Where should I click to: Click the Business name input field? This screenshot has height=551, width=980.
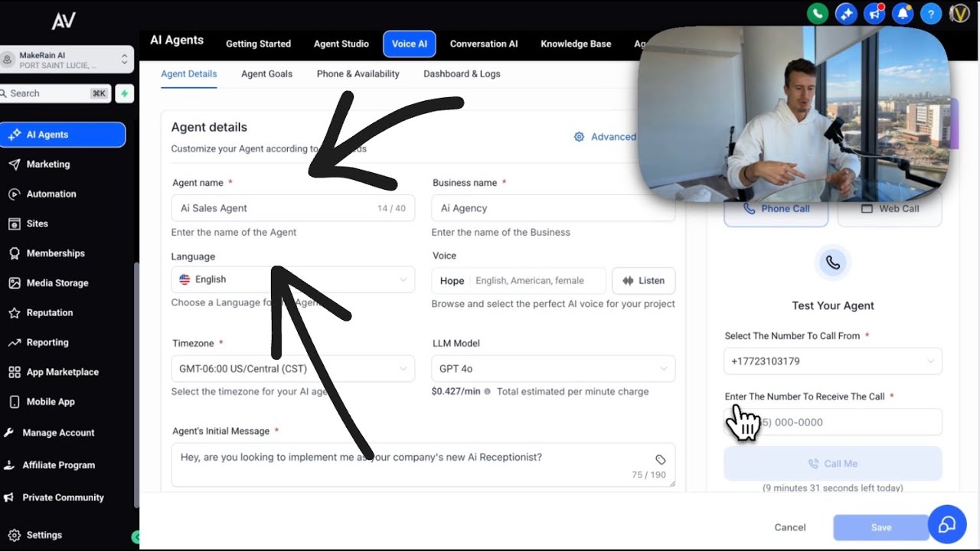554,208
